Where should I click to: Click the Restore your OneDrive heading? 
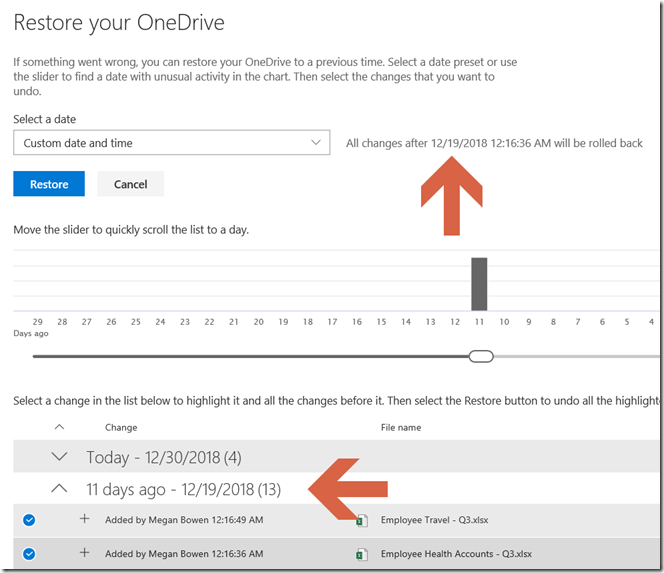pos(119,23)
